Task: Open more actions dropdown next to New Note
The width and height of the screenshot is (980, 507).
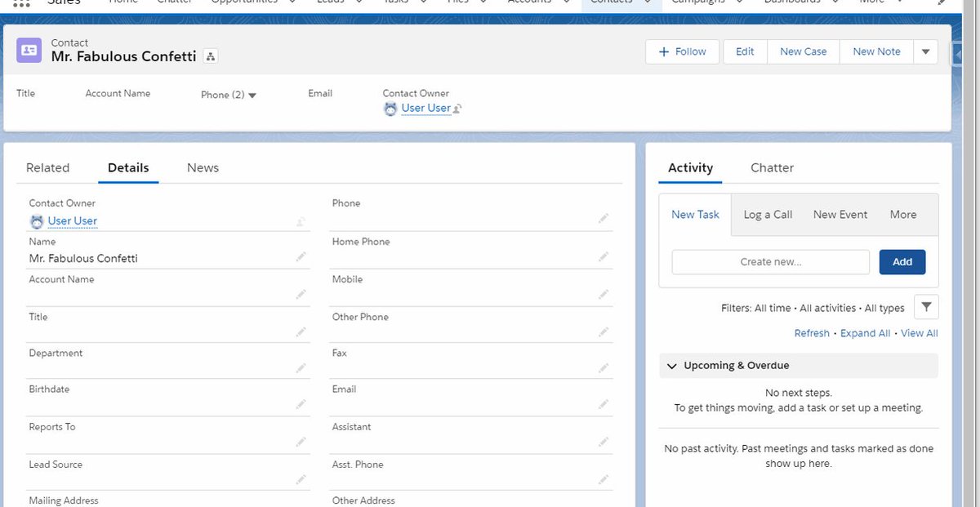Action: pos(925,51)
